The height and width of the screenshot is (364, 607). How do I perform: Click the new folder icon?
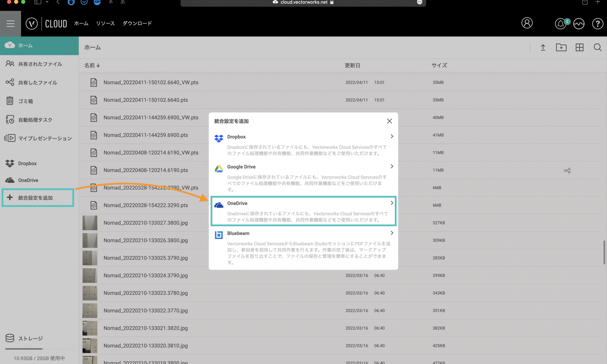tap(561, 47)
